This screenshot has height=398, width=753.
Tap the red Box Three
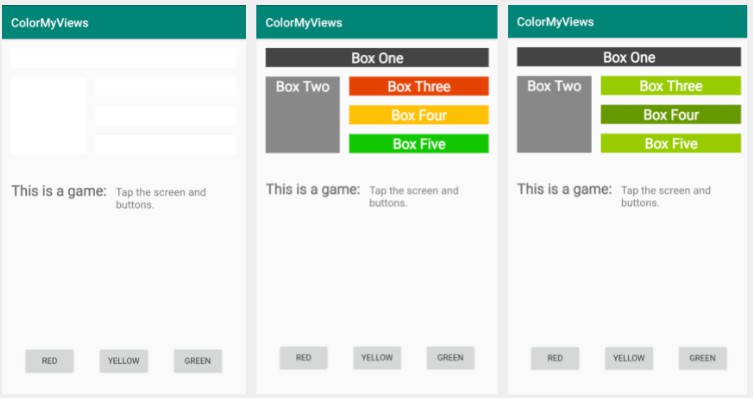(419, 86)
